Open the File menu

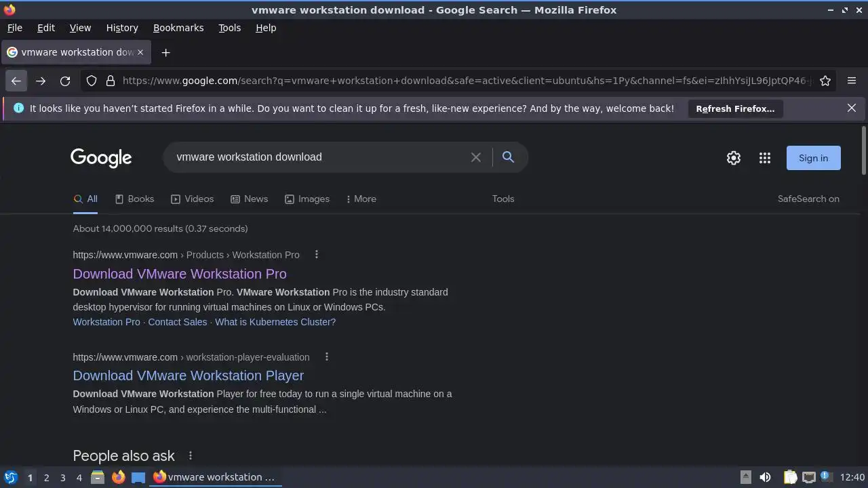click(14, 28)
